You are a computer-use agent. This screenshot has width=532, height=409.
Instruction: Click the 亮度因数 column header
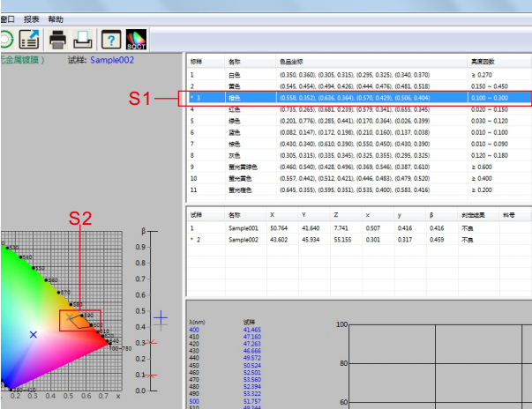tap(482, 63)
